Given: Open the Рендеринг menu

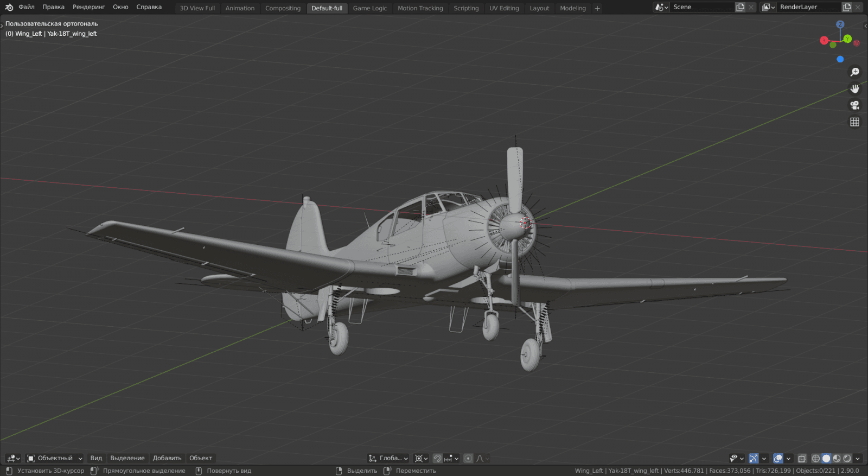Looking at the screenshot, I should tap(88, 7).
